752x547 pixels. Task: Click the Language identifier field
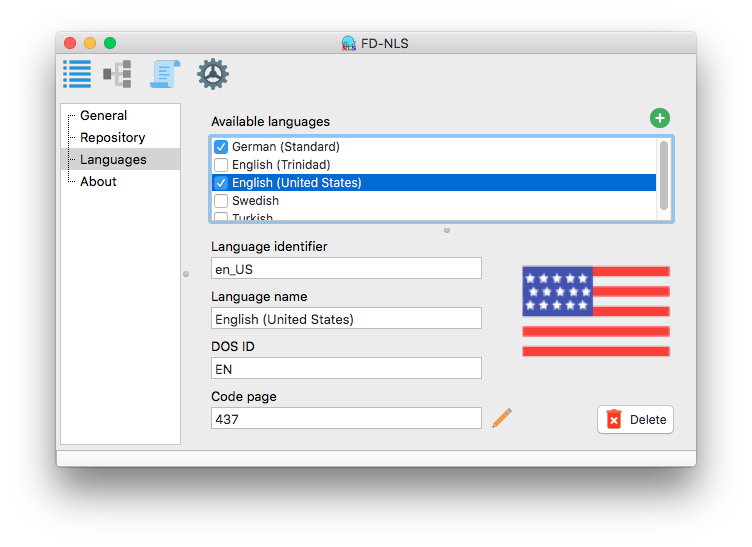pyautogui.click(x=346, y=268)
